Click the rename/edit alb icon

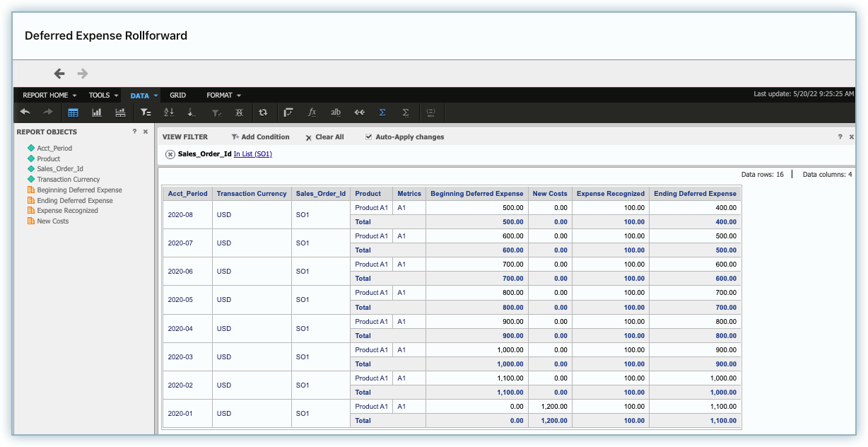pos(336,112)
